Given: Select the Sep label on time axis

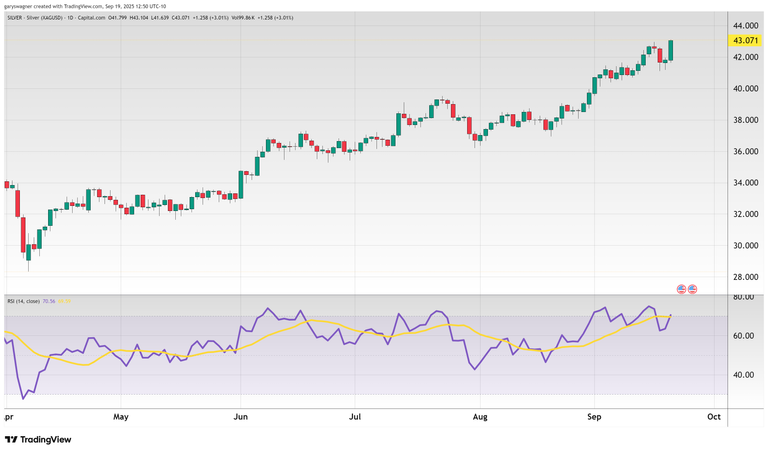Looking at the screenshot, I should [x=594, y=414].
